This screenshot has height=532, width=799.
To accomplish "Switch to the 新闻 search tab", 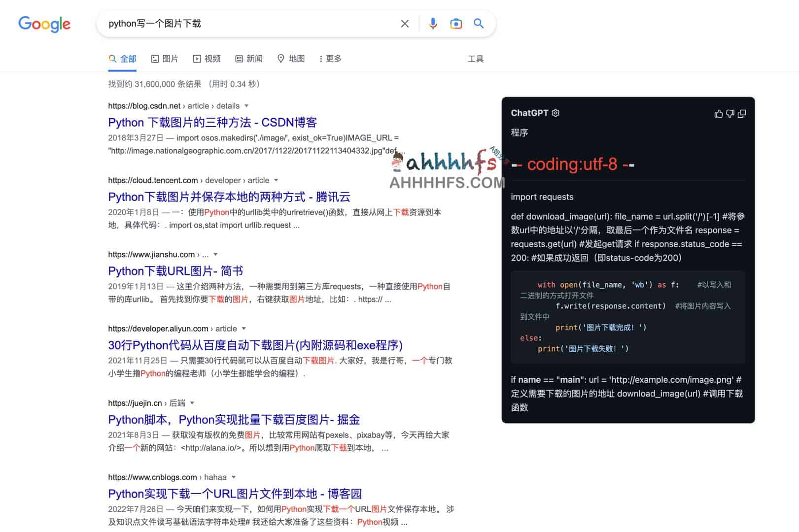I will tap(248, 59).
